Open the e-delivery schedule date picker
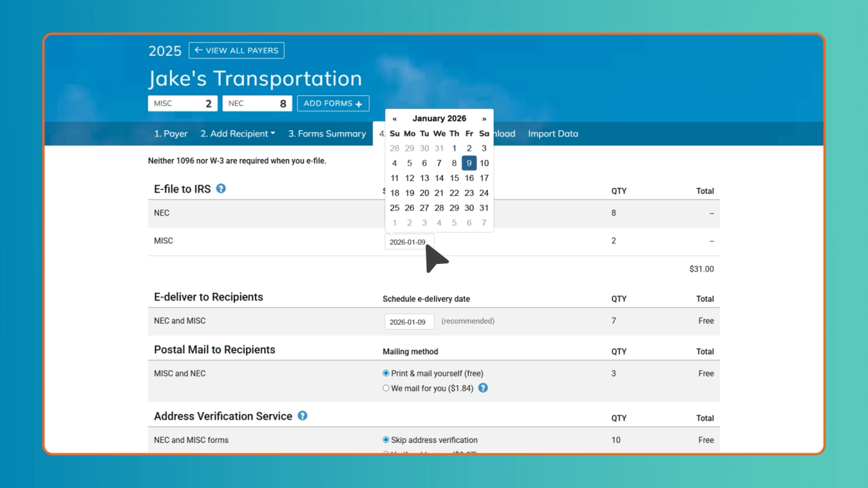This screenshot has height=488, width=868. click(409, 322)
